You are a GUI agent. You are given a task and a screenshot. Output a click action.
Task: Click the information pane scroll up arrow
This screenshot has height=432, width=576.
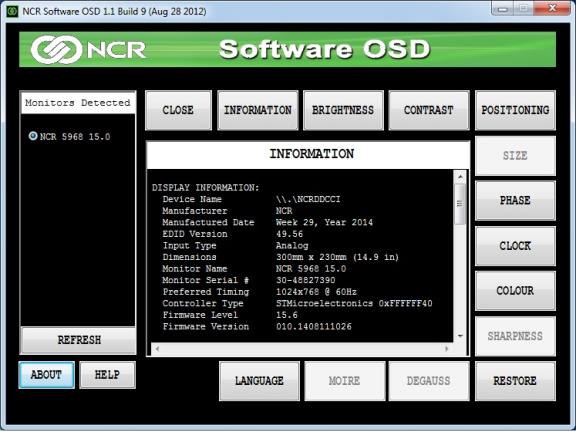click(x=460, y=177)
